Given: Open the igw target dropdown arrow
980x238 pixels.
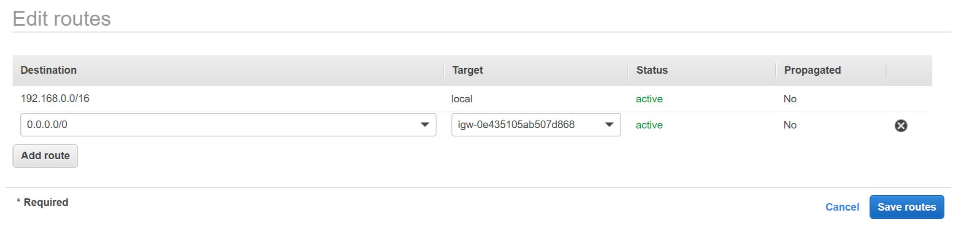Looking at the screenshot, I should [x=609, y=125].
